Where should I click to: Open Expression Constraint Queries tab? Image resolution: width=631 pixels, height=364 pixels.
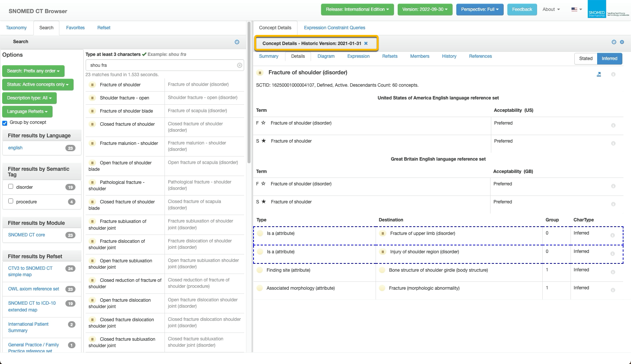(x=334, y=28)
